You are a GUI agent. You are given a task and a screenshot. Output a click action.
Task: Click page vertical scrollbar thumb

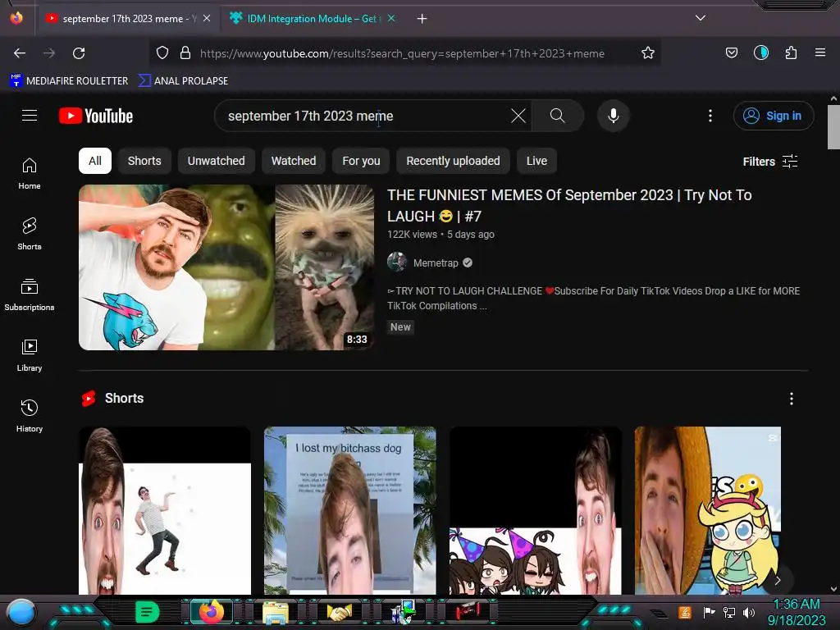click(833, 127)
